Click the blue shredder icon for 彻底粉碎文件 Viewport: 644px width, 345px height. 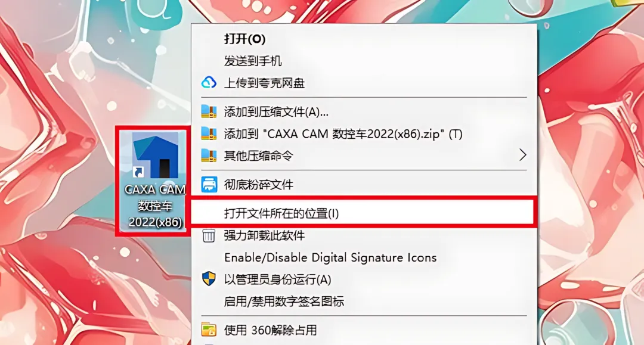[x=209, y=184]
